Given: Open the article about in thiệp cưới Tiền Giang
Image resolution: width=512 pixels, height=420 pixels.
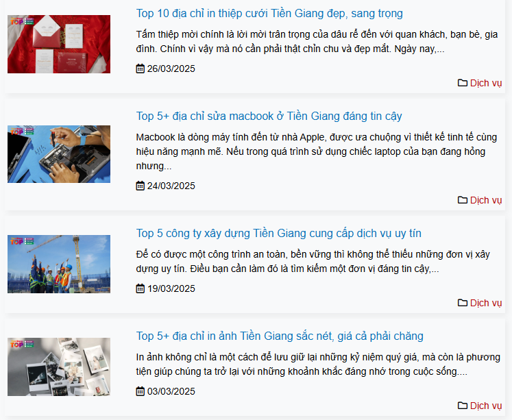Looking at the screenshot, I should coord(269,14).
